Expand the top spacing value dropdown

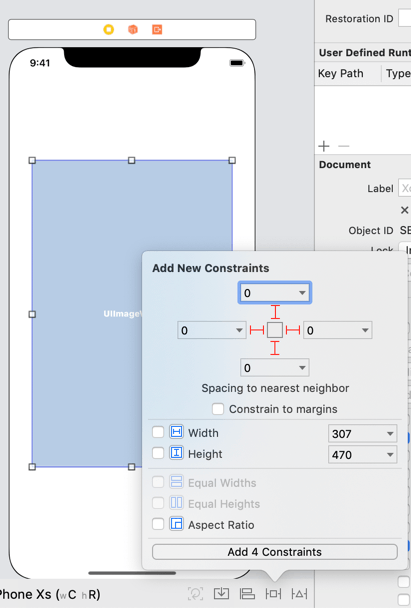(x=302, y=293)
